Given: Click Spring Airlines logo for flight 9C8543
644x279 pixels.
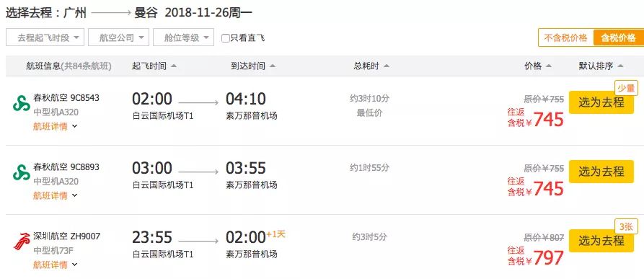Looking at the screenshot, I should (22, 104).
